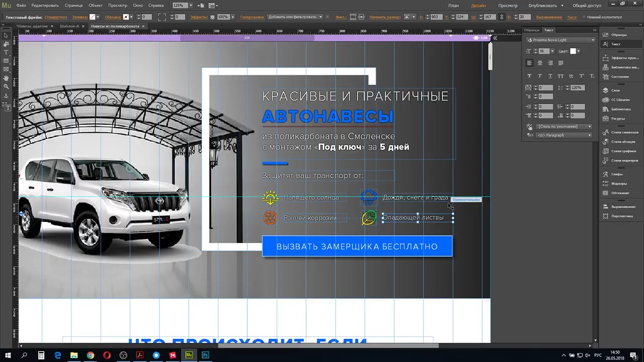The height and width of the screenshot is (362, 644).
Task: Select the Text tool in left toolbar
Action: pos(6,52)
